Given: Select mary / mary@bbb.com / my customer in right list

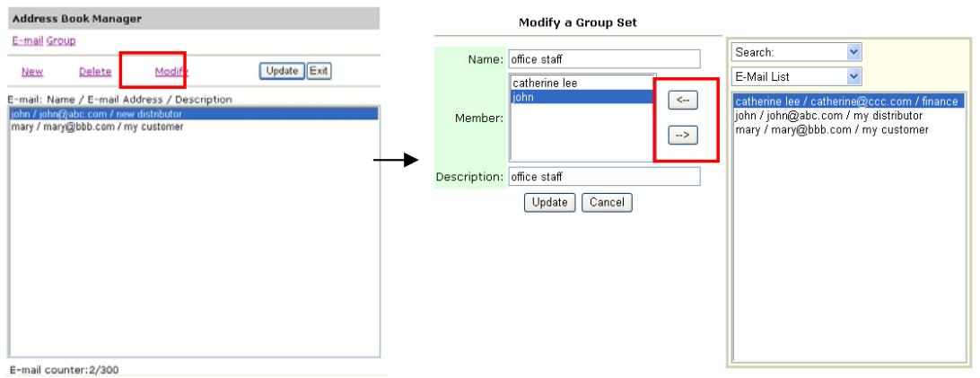Looking at the screenshot, I should (x=849, y=130).
